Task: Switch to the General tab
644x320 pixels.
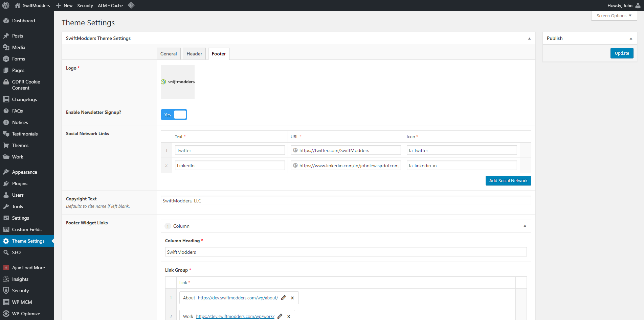Action: point(169,54)
